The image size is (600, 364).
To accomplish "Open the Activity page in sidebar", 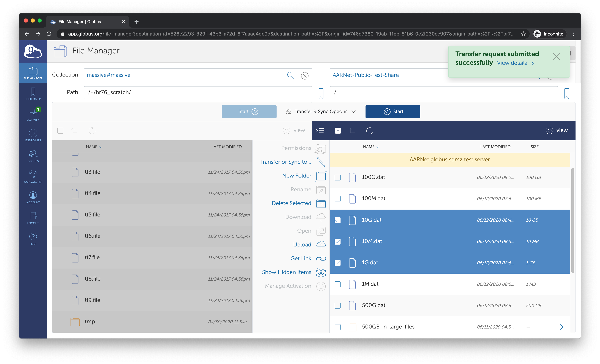I will coord(33,114).
